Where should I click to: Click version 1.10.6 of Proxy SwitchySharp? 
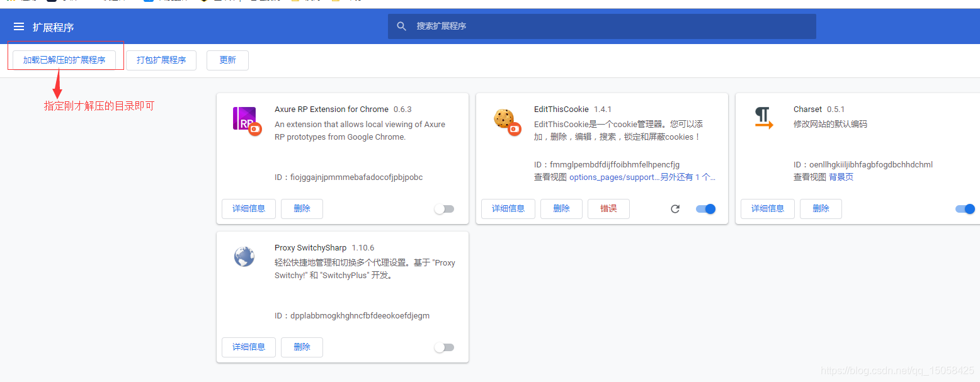(x=363, y=248)
